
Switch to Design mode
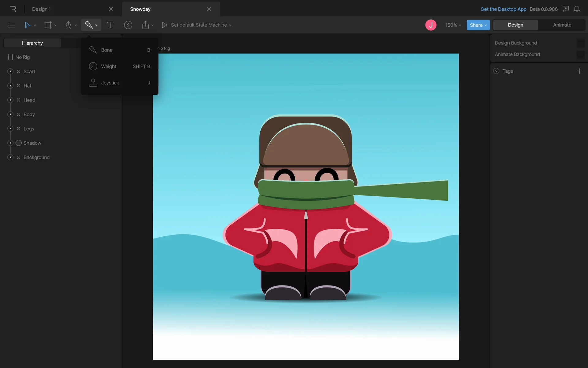click(515, 25)
